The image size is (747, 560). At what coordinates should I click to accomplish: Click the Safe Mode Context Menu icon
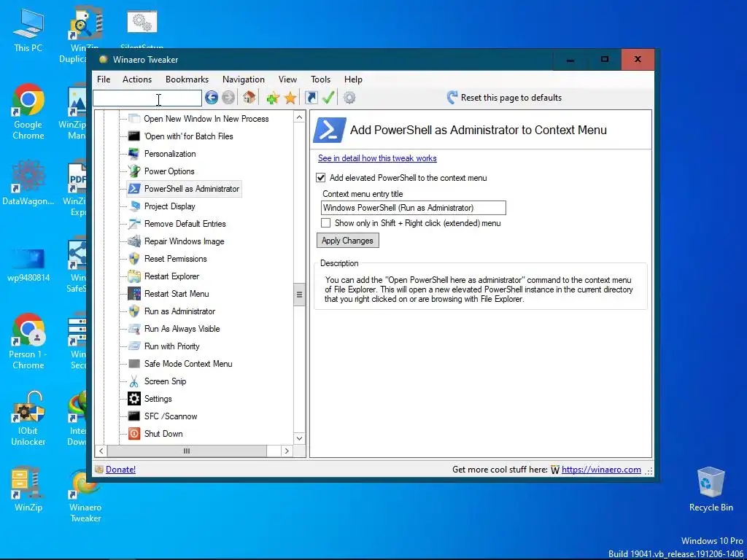[134, 364]
